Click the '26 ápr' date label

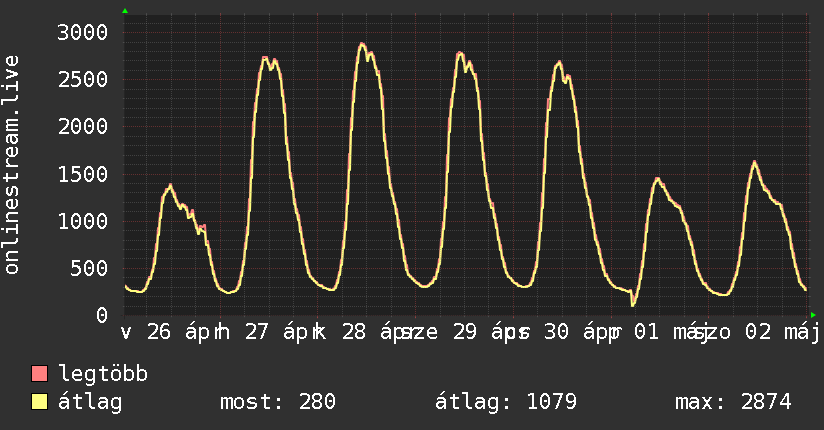[x=182, y=333]
